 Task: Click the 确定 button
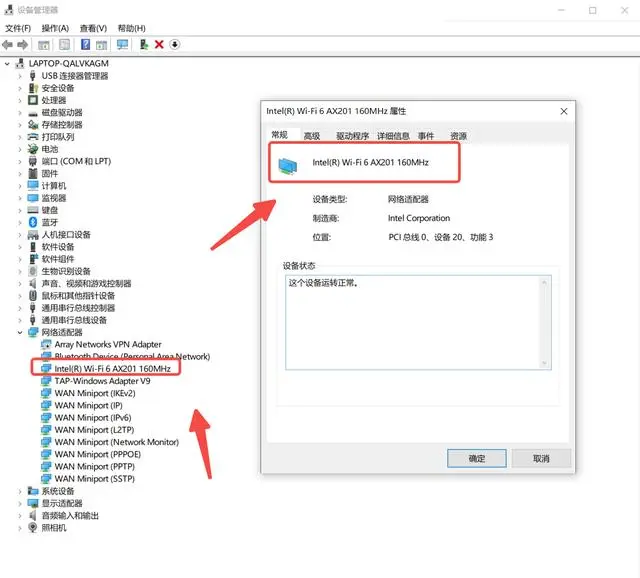477,458
